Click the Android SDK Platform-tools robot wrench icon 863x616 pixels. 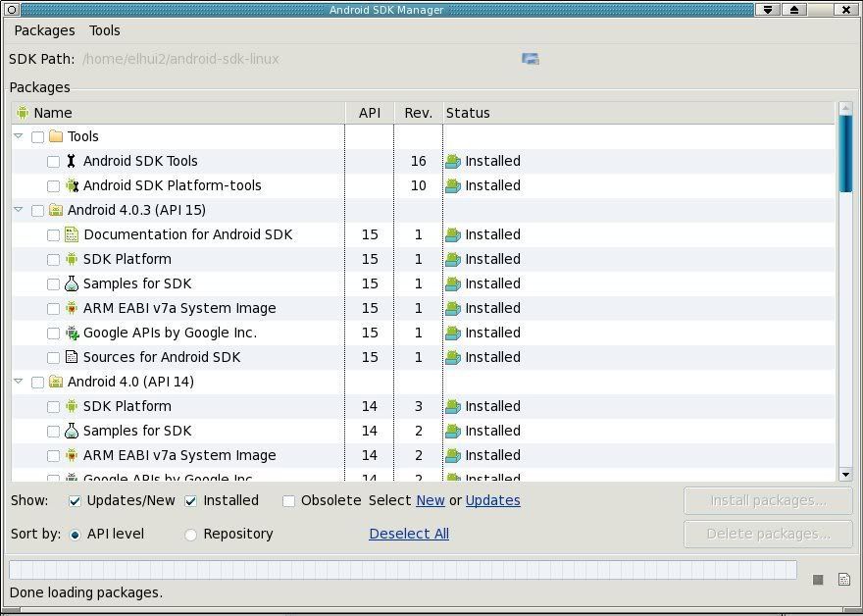(73, 185)
